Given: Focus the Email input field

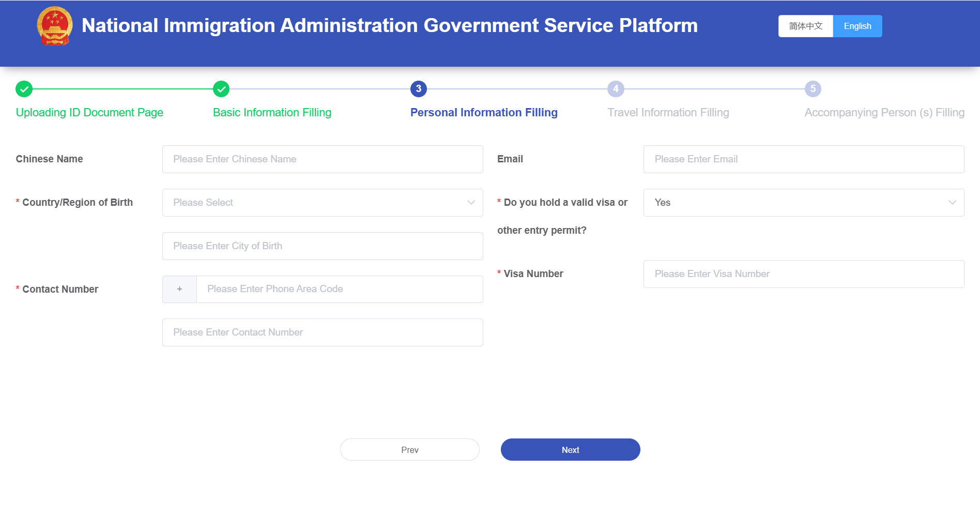Looking at the screenshot, I should [x=803, y=159].
